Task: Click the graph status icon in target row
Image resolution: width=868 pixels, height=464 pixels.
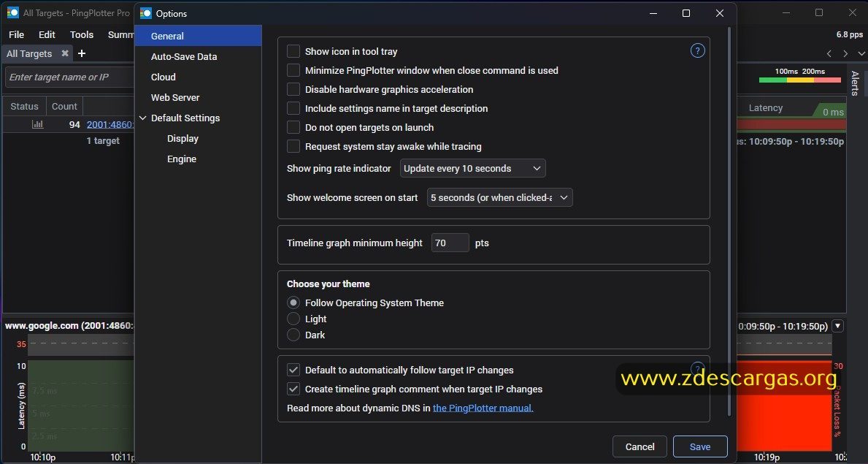Action: [38, 124]
